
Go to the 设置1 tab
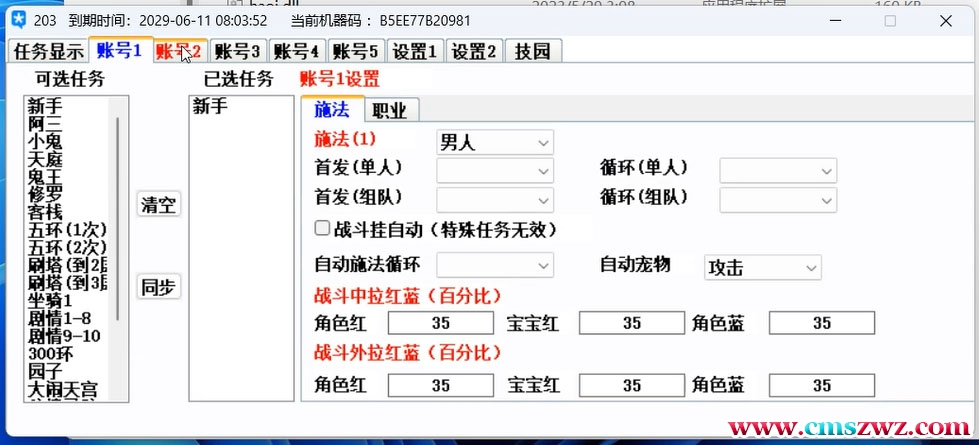pyautogui.click(x=415, y=52)
